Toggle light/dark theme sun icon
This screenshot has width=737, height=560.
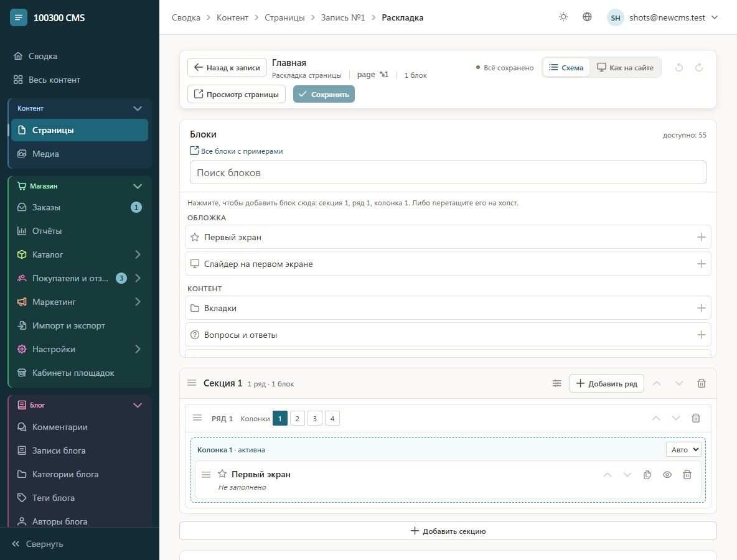(563, 17)
